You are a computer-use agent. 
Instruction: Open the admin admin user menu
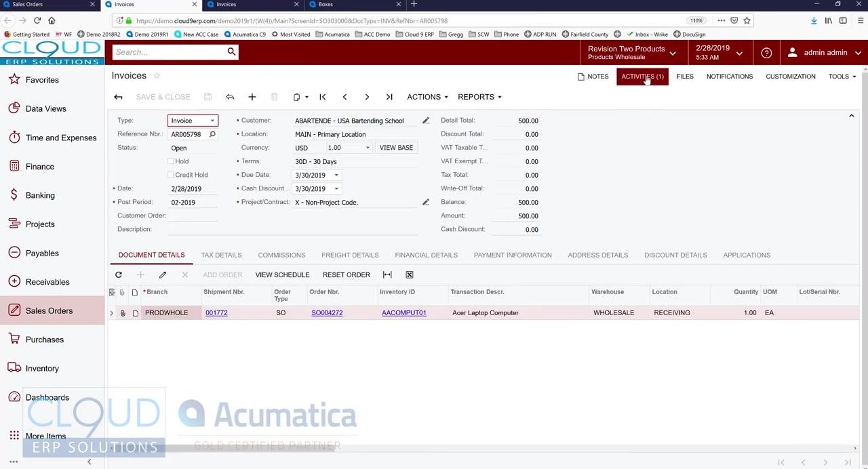pyautogui.click(x=825, y=53)
